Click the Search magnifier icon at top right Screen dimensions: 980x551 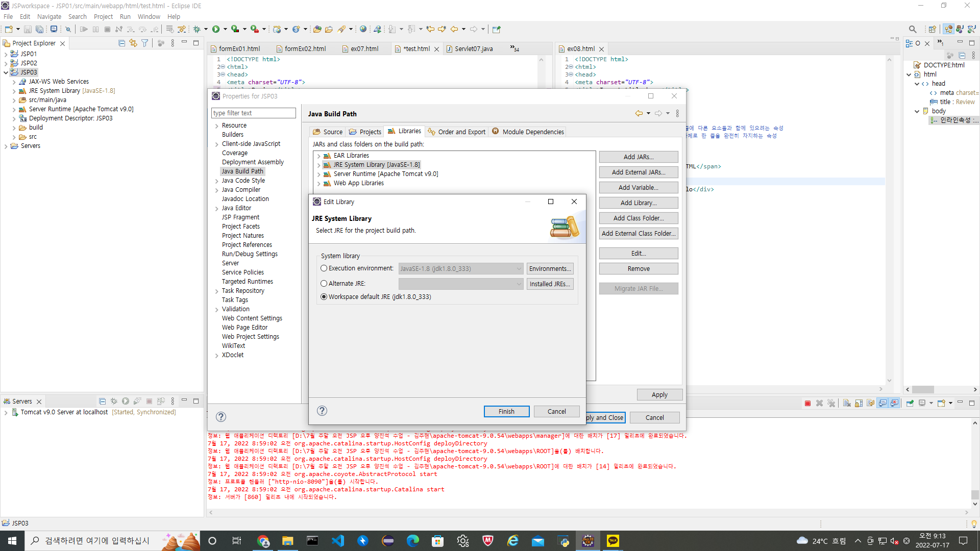pyautogui.click(x=913, y=29)
